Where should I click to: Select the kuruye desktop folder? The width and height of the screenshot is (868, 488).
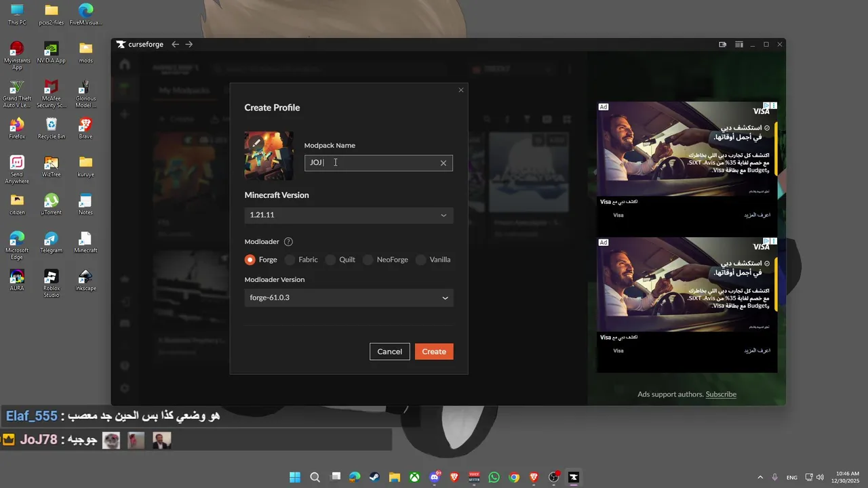(85, 166)
